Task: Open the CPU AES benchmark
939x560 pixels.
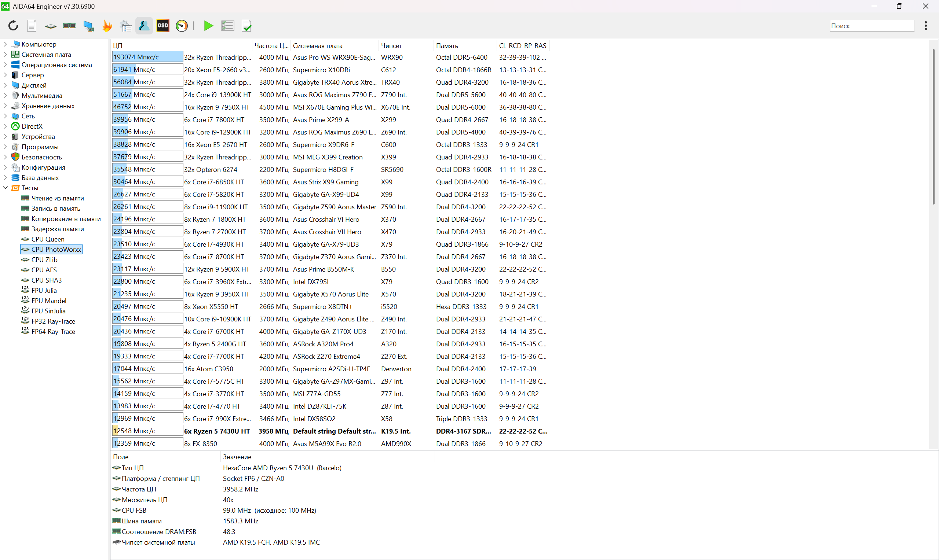Action: point(44,270)
